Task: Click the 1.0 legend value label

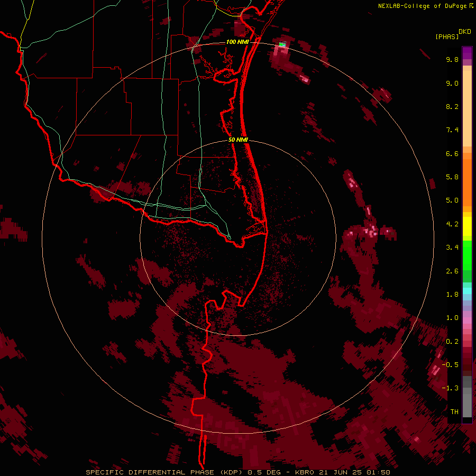Action: [x=452, y=318]
